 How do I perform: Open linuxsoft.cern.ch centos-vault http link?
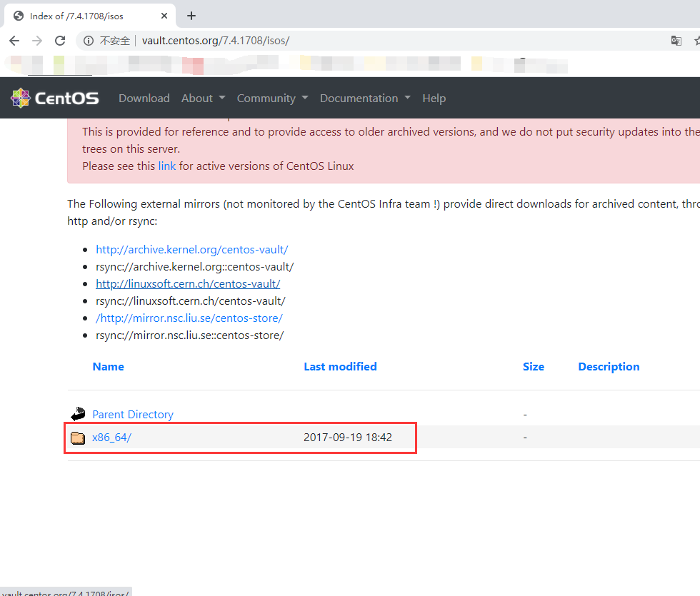pyautogui.click(x=188, y=284)
